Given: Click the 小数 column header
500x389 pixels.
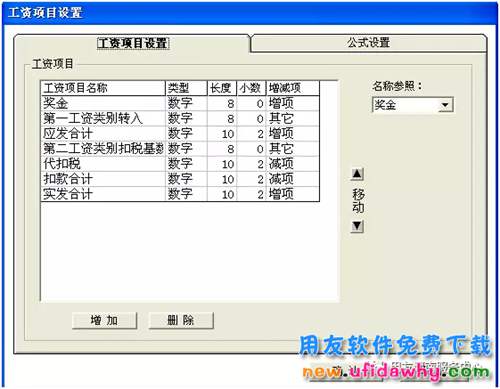Looking at the screenshot, I should 251,88.
